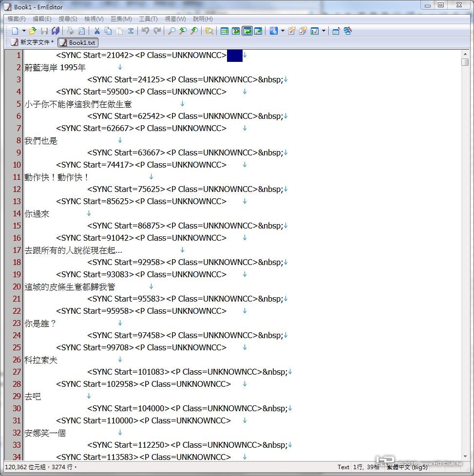Viewport: 474px width, 476px height.
Task: Open the 檢視(V) menu
Action: (94, 19)
